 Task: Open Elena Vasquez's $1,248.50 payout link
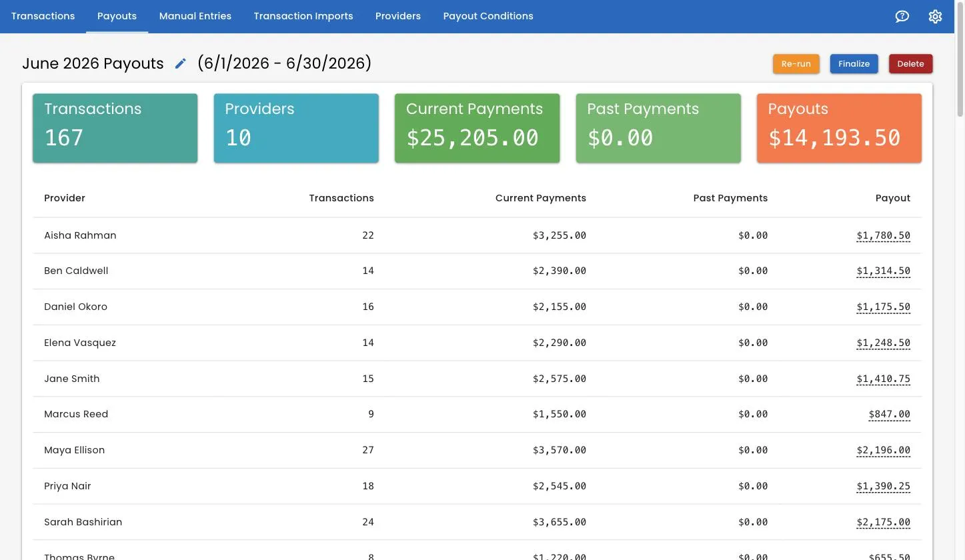point(883,343)
